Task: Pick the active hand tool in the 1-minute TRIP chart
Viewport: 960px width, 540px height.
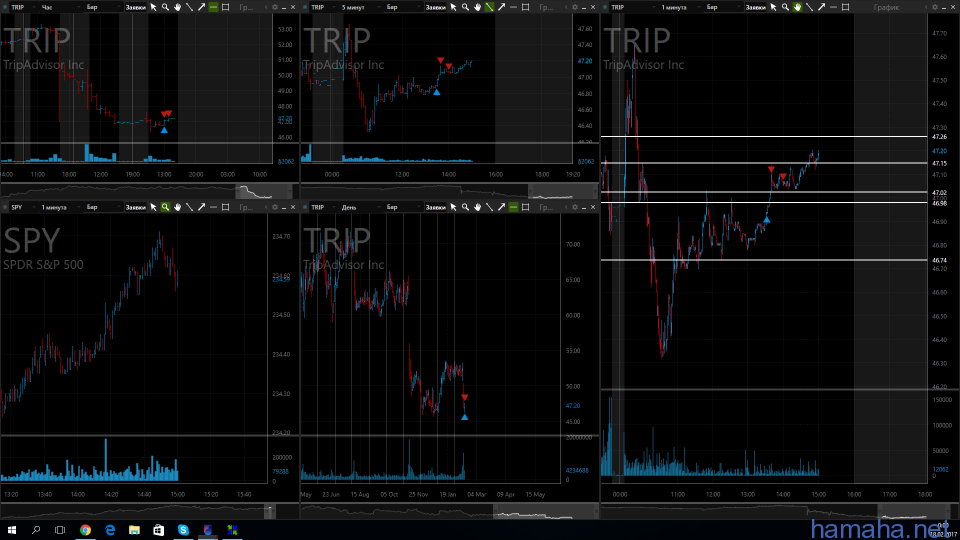Action: 797,7
